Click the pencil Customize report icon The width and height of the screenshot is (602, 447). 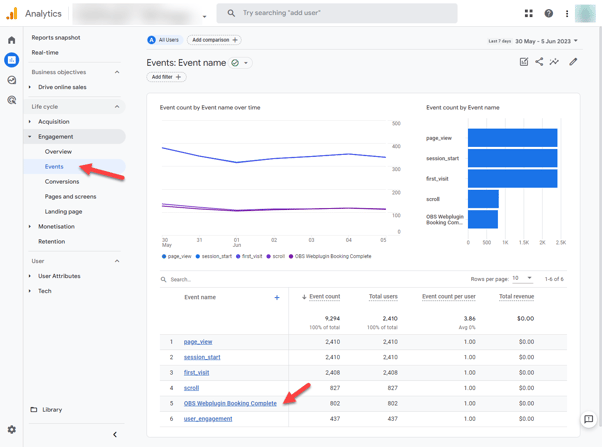coord(573,62)
